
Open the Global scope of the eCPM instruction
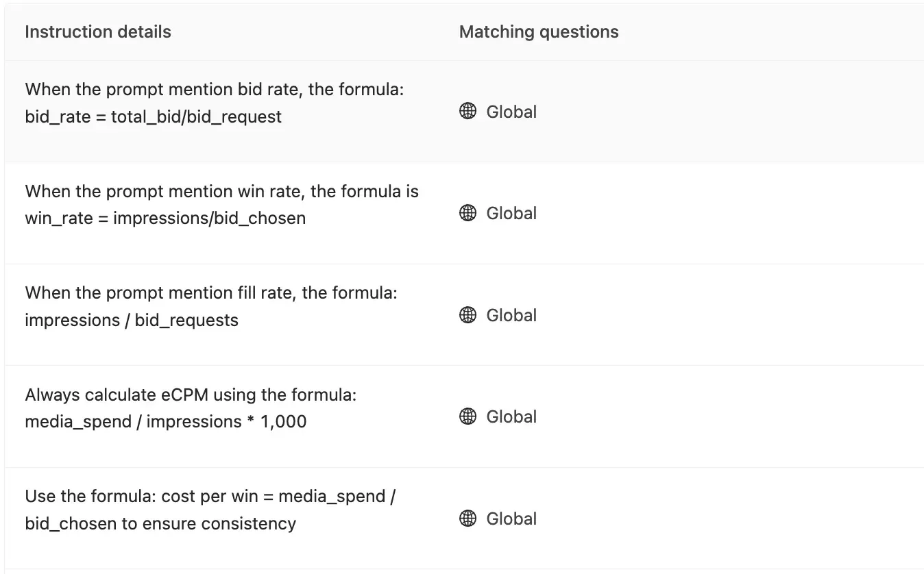click(x=511, y=416)
